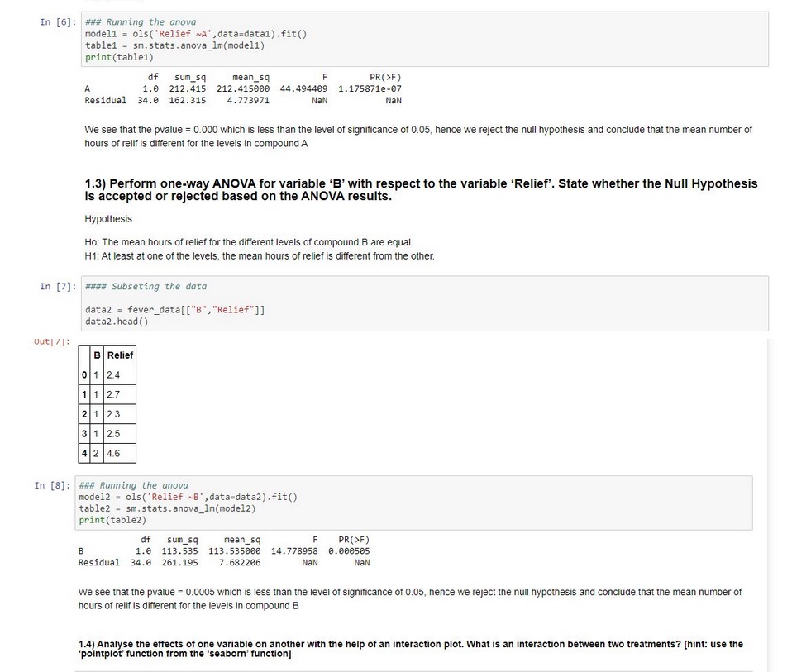This screenshot has width=811, height=672.
Task: Click residual sum_sq 162.315 in first table
Action: pyautogui.click(x=187, y=100)
